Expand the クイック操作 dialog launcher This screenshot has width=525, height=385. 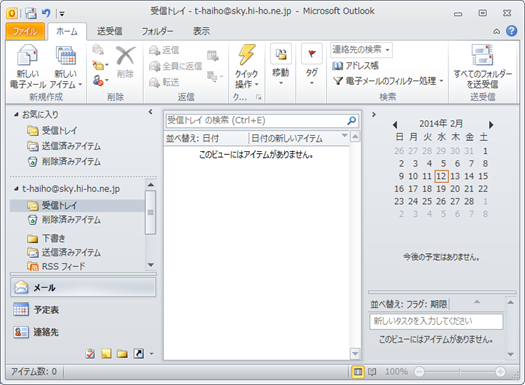pos(258,97)
